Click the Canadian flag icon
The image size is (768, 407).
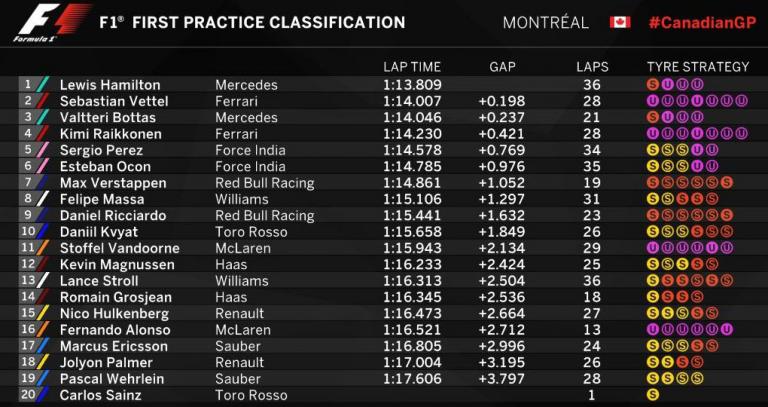[x=620, y=22]
